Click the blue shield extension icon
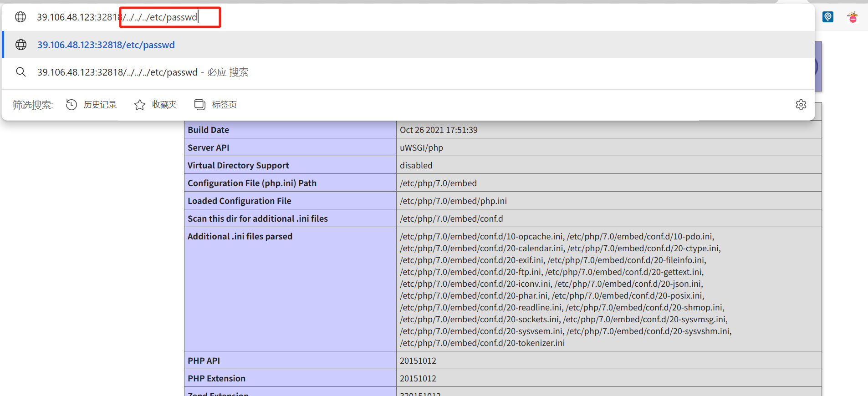The width and height of the screenshot is (868, 396). 828,17
